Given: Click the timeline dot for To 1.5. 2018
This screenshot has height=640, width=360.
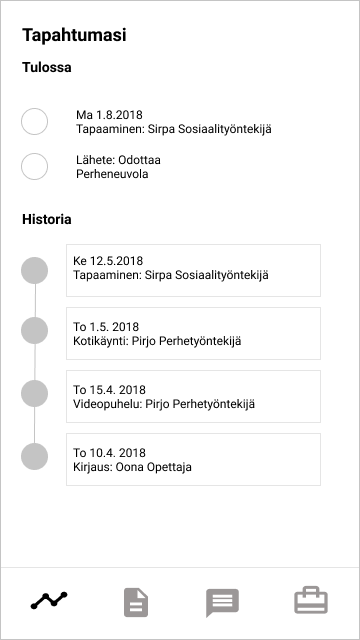Looking at the screenshot, I should click(34, 331).
